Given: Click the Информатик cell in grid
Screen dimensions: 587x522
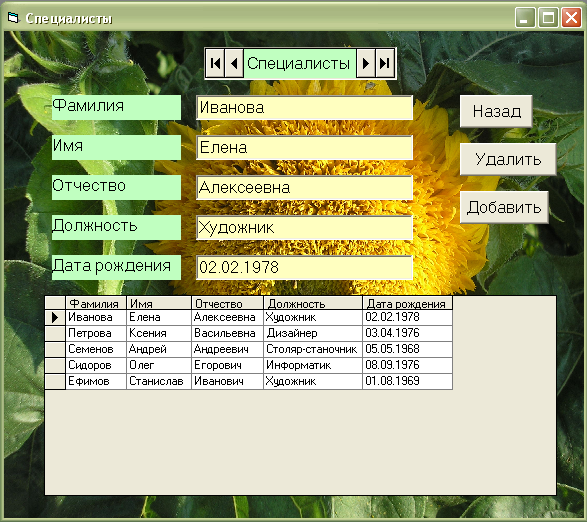Looking at the screenshot, I should 313,365.
